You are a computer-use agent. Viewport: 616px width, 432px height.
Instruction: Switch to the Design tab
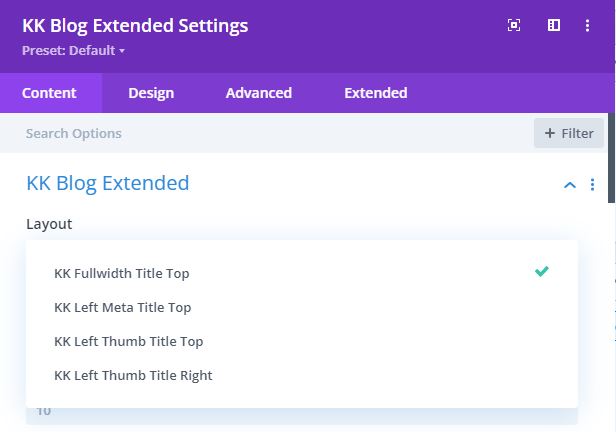151,93
